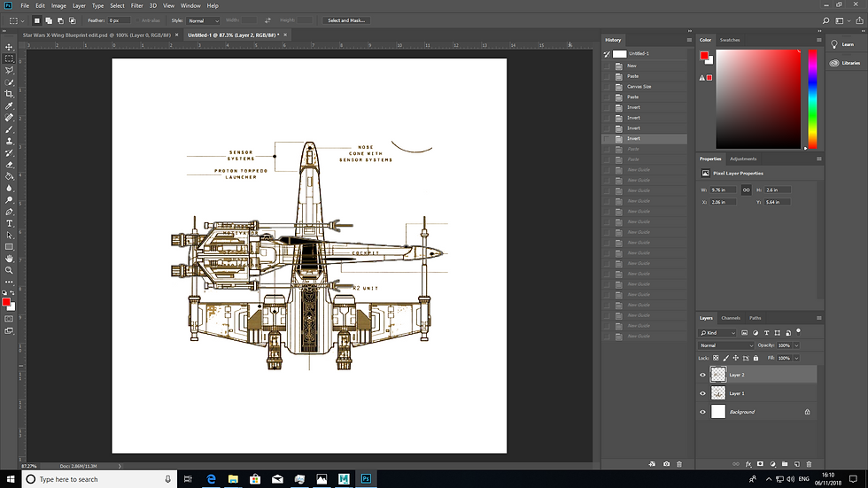Choose Add to selection mode

click(x=49, y=20)
